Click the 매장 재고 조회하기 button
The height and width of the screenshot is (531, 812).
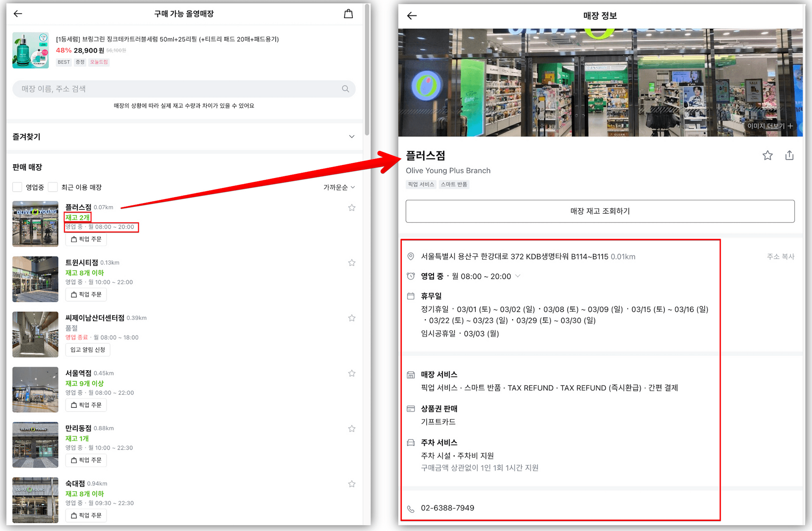[x=600, y=211]
